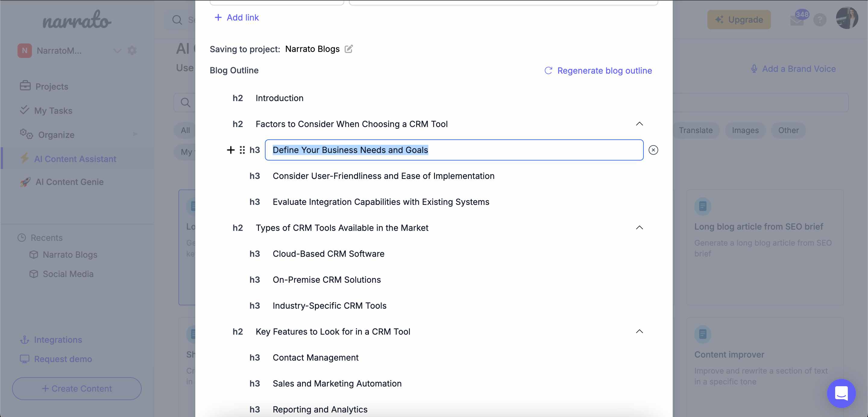Open the user profile avatar

tap(847, 18)
